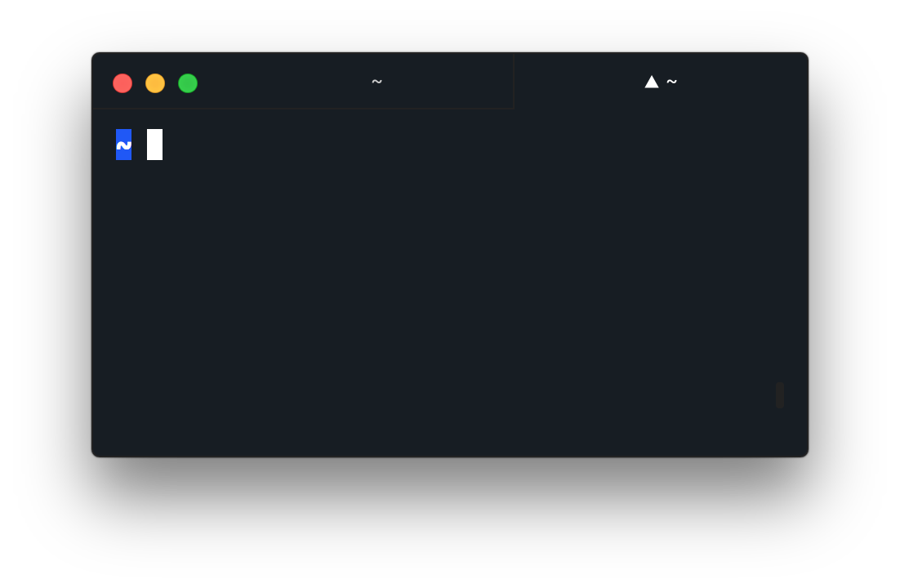Screen dimensions: 900x588
Task: Click the tilde title text beside the triangle
Action: pyautogui.click(x=671, y=82)
